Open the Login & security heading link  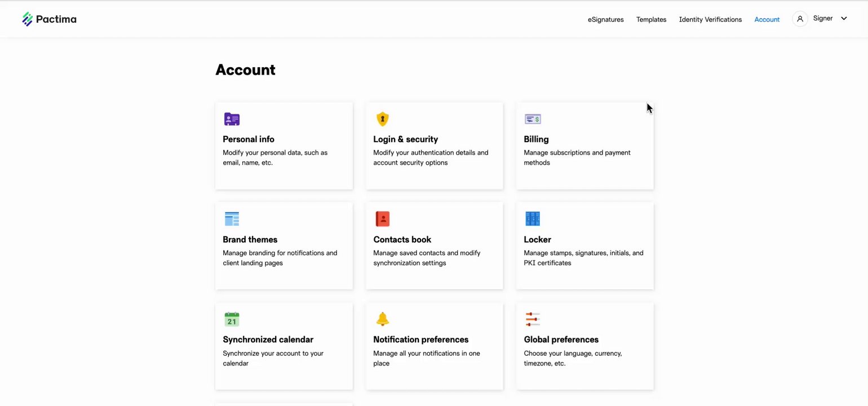coord(405,139)
